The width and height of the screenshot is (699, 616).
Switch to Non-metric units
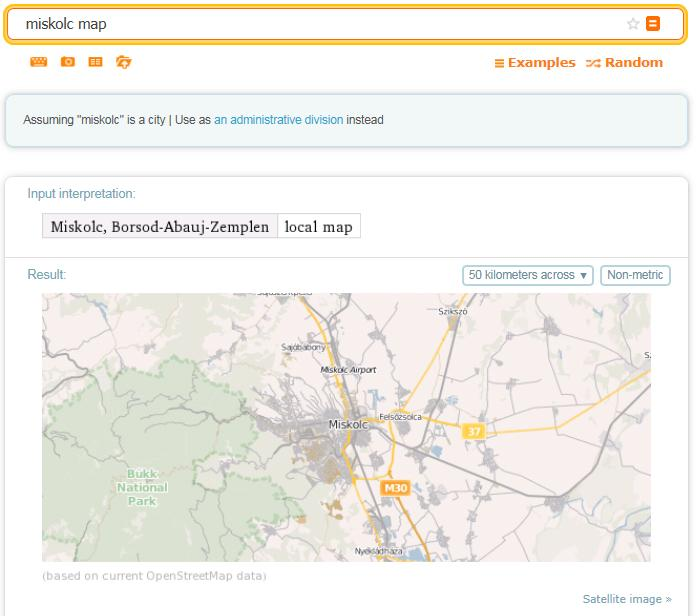[x=635, y=275]
